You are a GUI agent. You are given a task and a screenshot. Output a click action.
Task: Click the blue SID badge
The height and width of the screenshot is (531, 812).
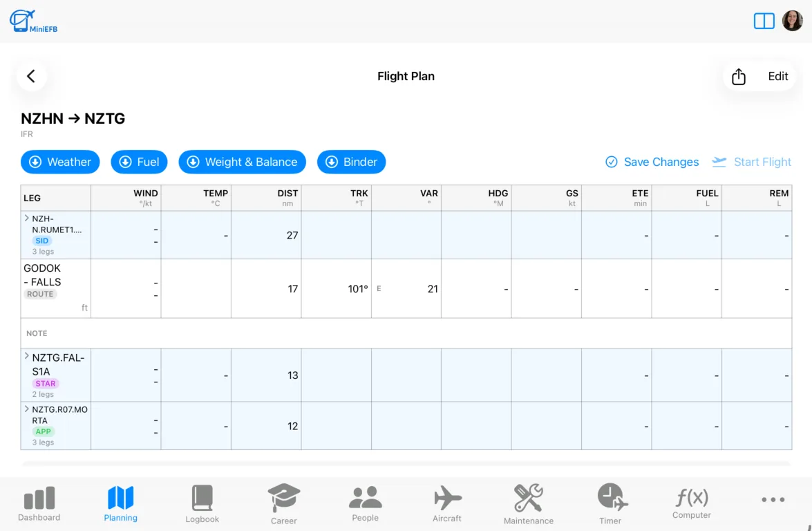tap(42, 241)
